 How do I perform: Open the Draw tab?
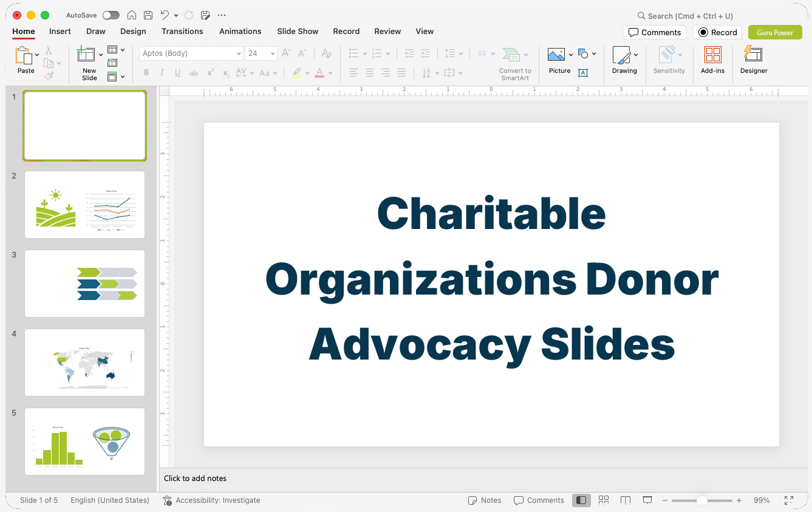click(x=96, y=31)
